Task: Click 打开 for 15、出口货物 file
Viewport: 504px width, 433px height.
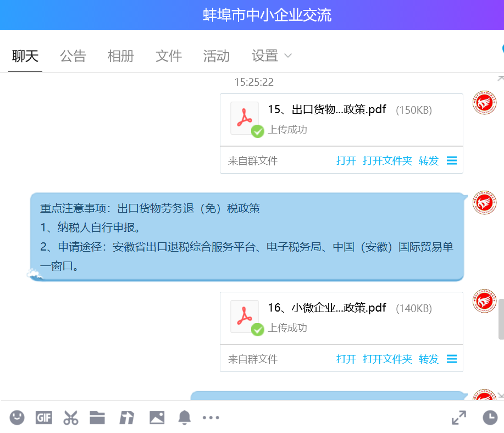Action: 346,160
